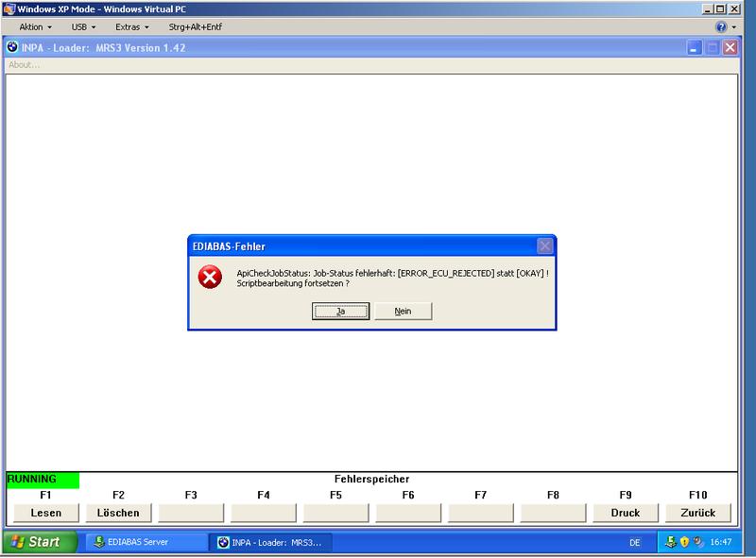
Task: Expand the arrow next to the help icon
Action: coord(734,27)
